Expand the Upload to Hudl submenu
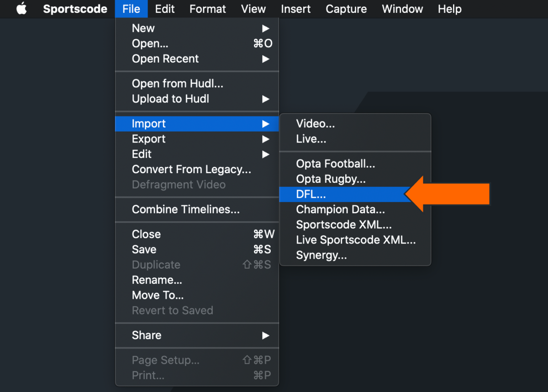The width and height of the screenshot is (548, 392). point(171,99)
